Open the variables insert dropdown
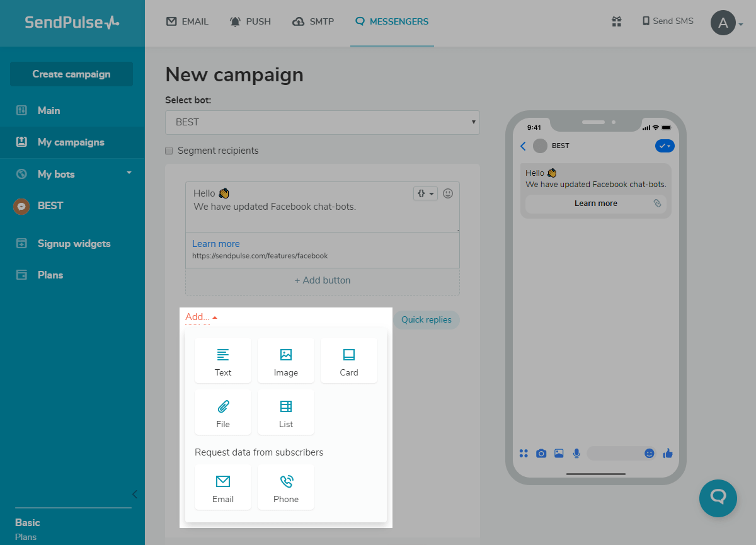Image resolution: width=756 pixels, height=545 pixels. pyautogui.click(x=425, y=193)
